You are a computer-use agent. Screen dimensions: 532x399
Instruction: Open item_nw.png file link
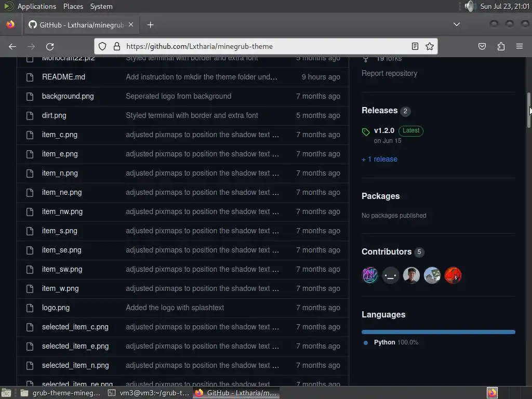click(x=62, y=212)
